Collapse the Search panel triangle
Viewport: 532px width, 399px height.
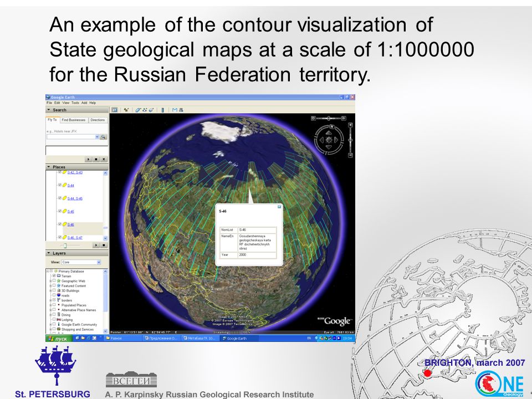coord(49,110)
